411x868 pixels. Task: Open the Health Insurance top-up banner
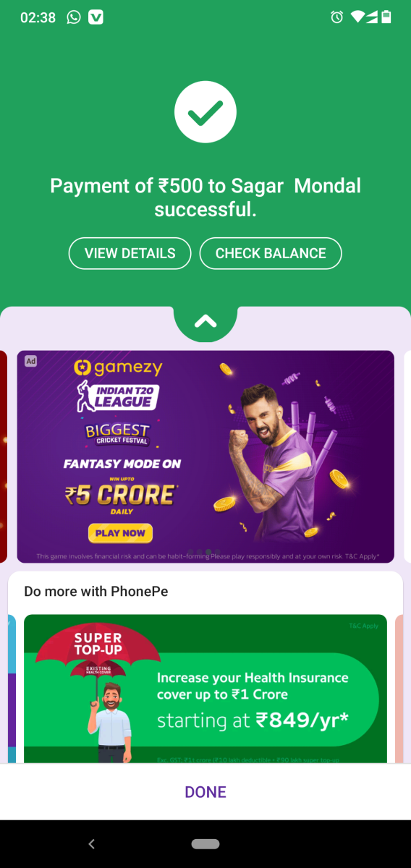205,689
